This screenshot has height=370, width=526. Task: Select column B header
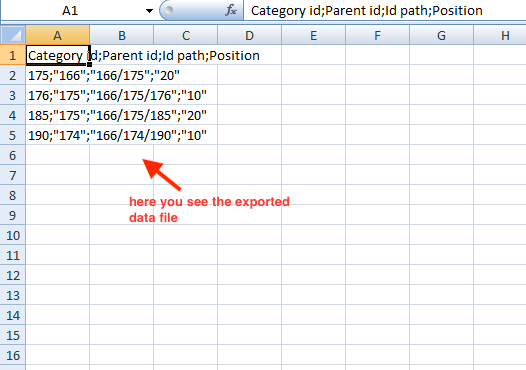click(122, 35)
